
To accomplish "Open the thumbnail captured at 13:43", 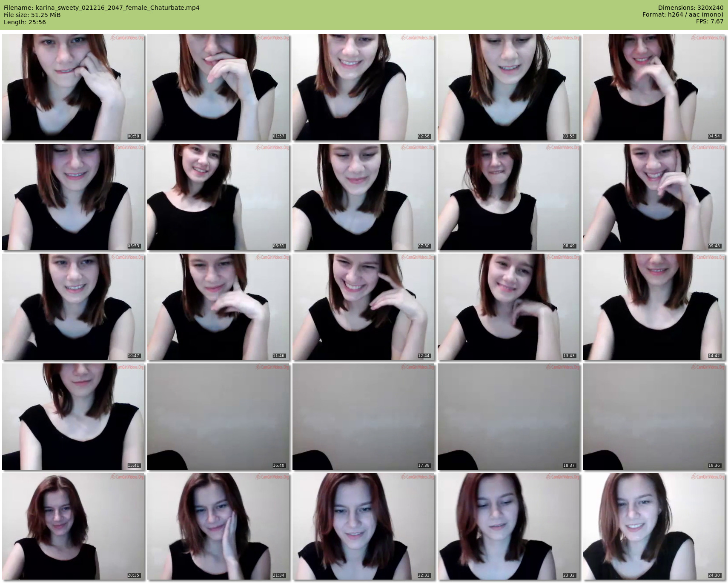I will tap(509, 307).
